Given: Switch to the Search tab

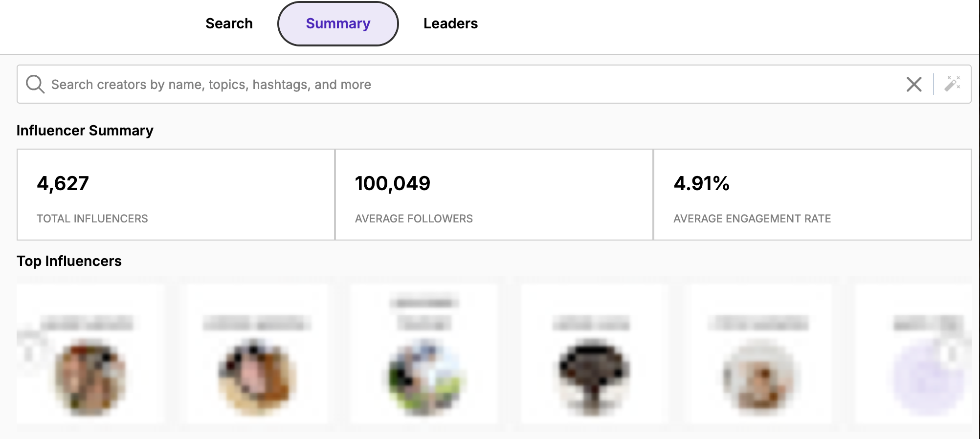Looking at the screenshot, I should [229, 23].
